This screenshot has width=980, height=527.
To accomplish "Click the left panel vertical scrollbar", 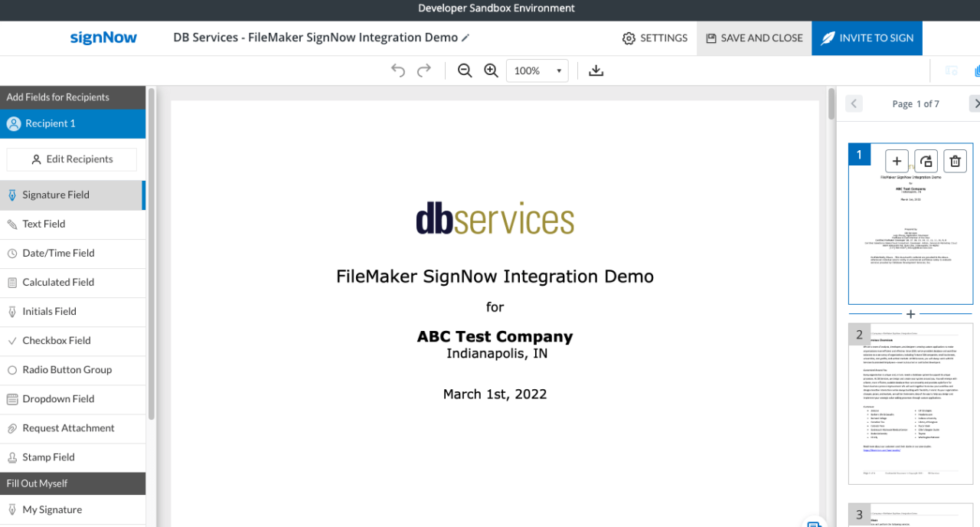I will pos(152,253).
